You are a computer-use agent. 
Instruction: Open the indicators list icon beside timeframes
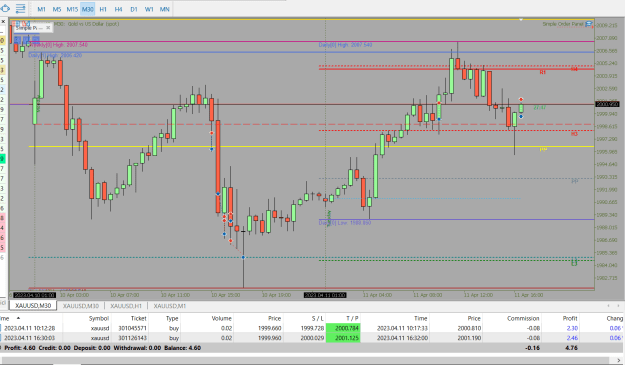(x=20, y=8)
